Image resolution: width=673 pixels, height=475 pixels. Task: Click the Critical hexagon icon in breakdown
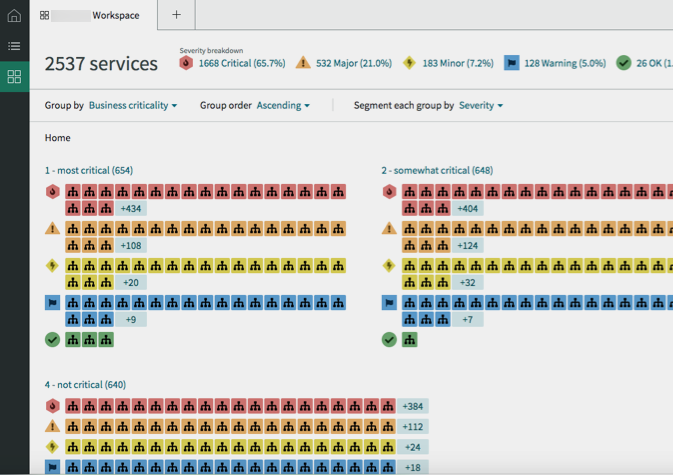[186, 63]
